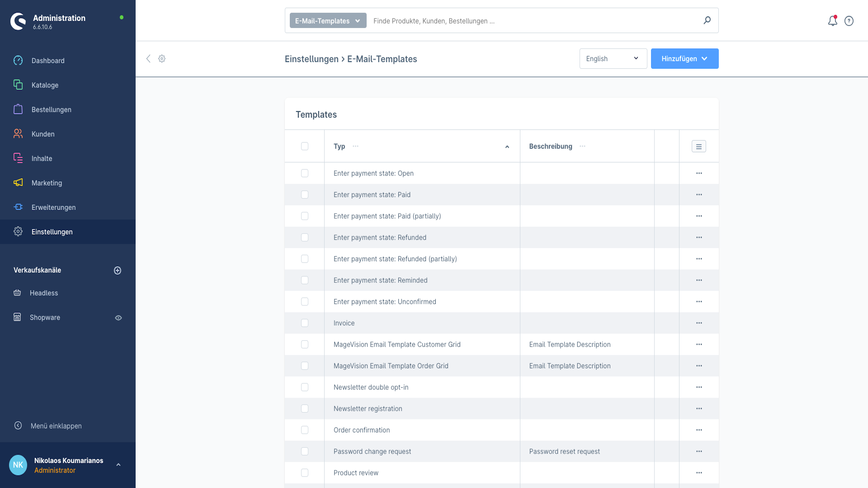This screenshot has height=488, width=868.
Task: Open the module settings gear icon
Action: click(162, 59)
